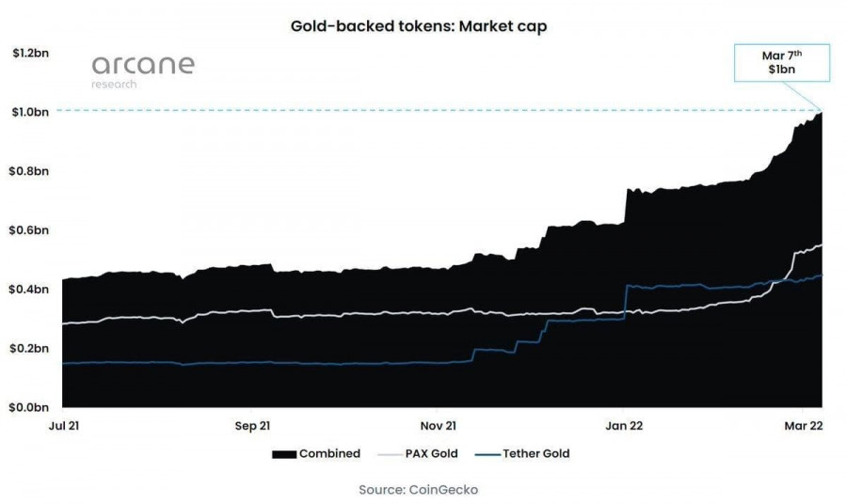Click the Combined legend black swatch

click(x=284, y=454)
